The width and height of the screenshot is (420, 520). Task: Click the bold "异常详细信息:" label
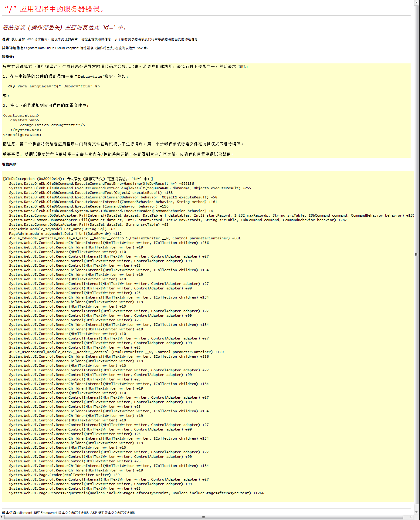pyautogui.click(x=13, y=48)
